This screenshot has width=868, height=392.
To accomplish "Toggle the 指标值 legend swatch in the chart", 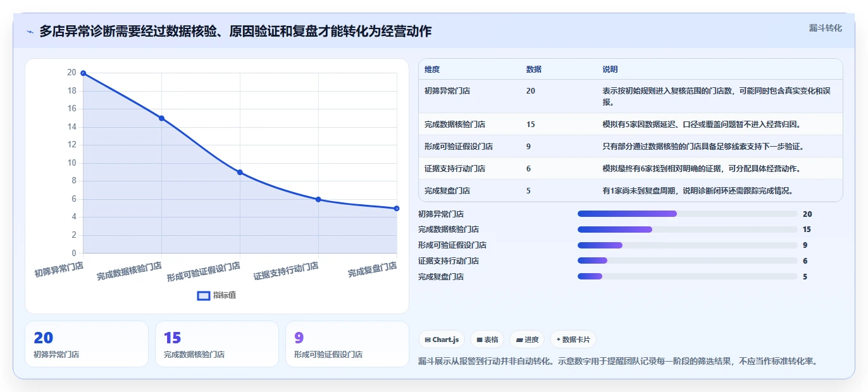I will (204, 295).
